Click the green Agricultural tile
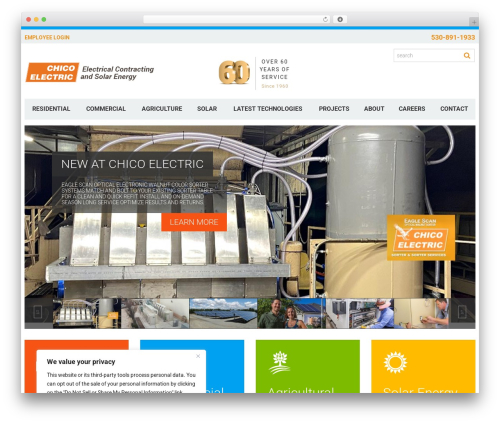The width and height of the screenshot is (500, 423). click(308, 366)
